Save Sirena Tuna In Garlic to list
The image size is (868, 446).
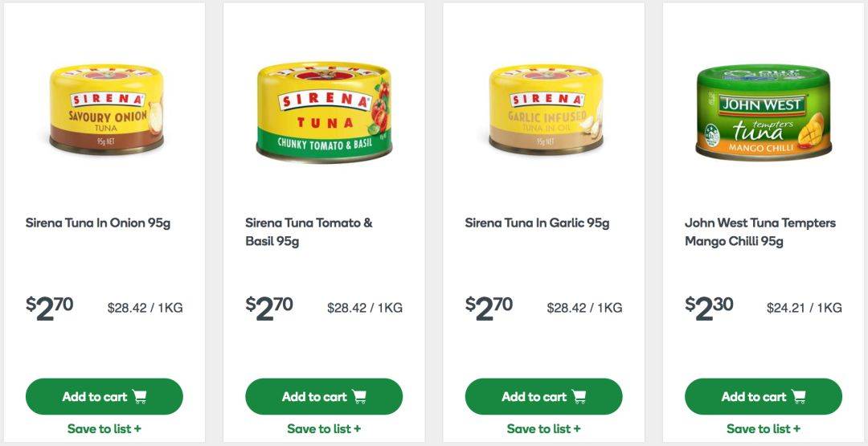click(x=543, y=429)
